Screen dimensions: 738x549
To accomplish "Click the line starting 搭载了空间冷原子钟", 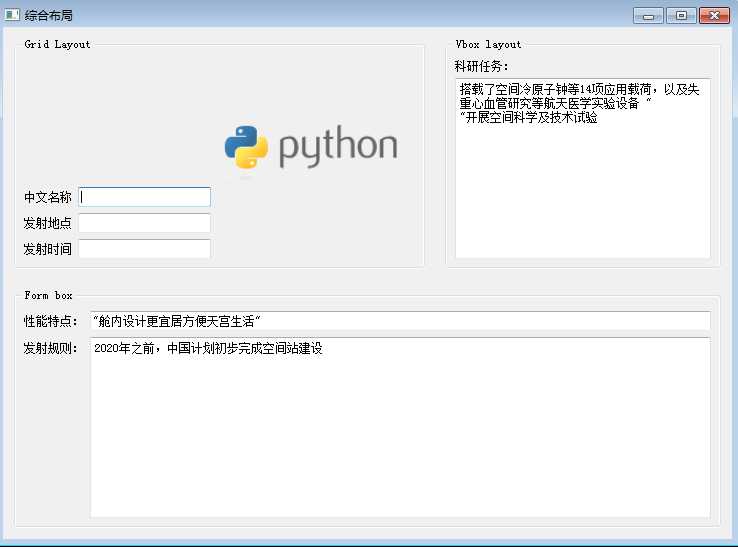I will click(x=579, y=89).
